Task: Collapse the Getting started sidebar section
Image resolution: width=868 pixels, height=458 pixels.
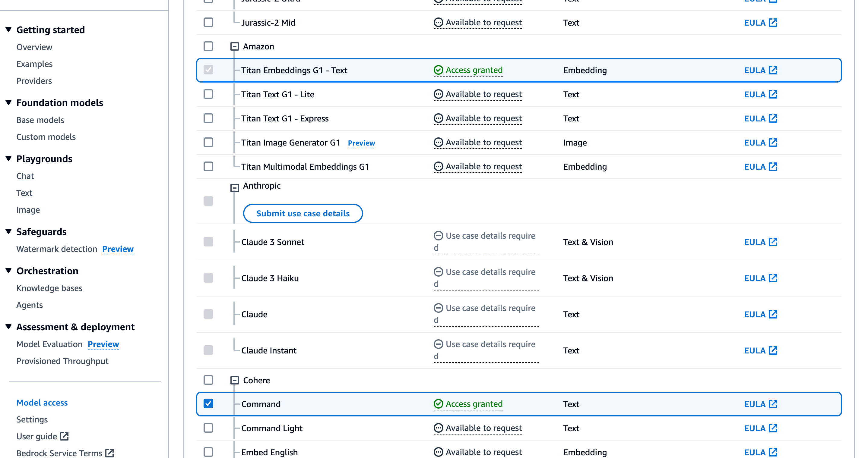Action: (9, 30)
